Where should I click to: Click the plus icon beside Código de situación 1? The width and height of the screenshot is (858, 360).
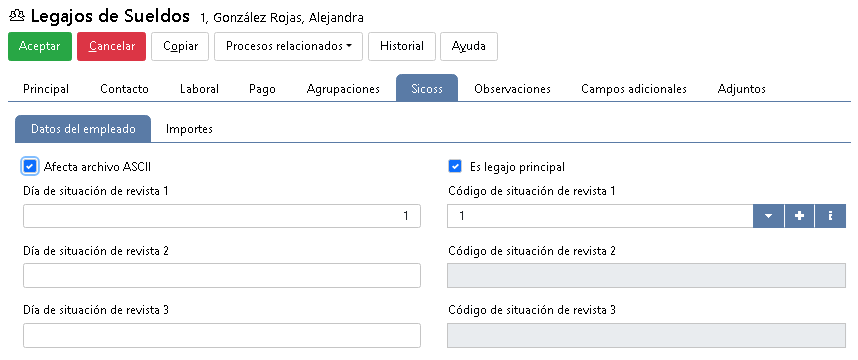coord(799,216)
